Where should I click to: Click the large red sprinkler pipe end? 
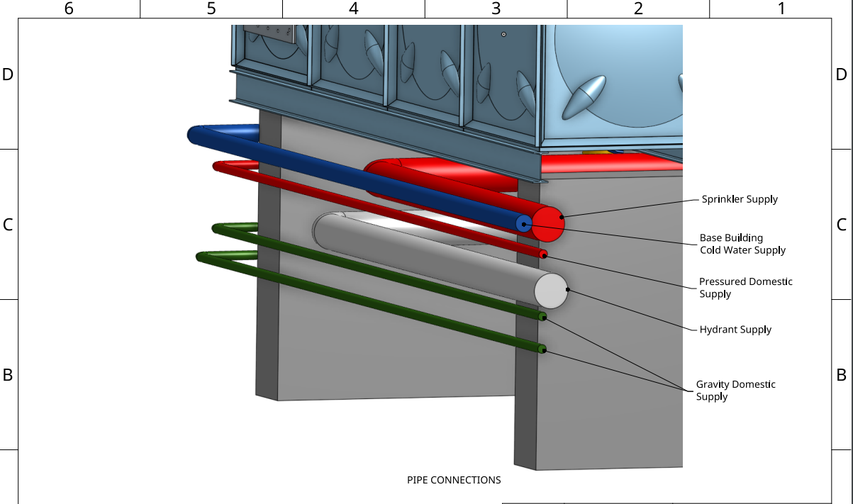[x=548, y=223]
